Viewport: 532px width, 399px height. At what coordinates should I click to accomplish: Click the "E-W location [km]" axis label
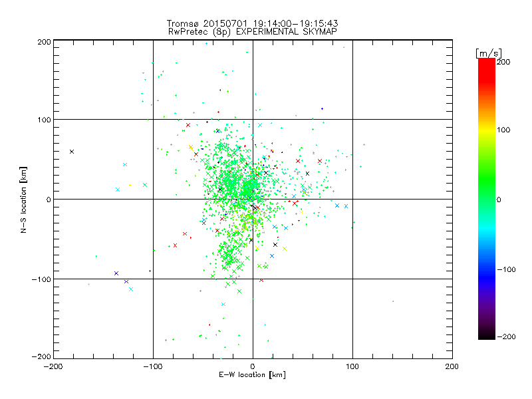pyautogui.click(x=252, y=375)
